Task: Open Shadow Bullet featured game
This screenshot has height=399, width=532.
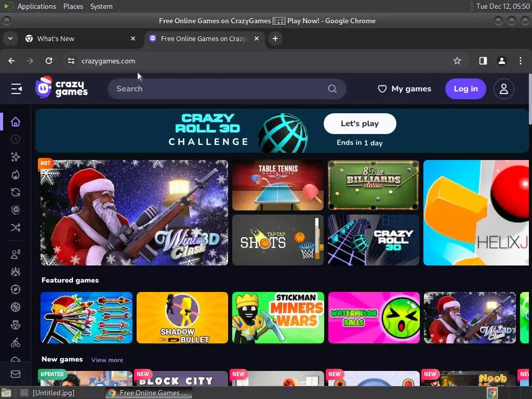Action: tap(182, 317)
